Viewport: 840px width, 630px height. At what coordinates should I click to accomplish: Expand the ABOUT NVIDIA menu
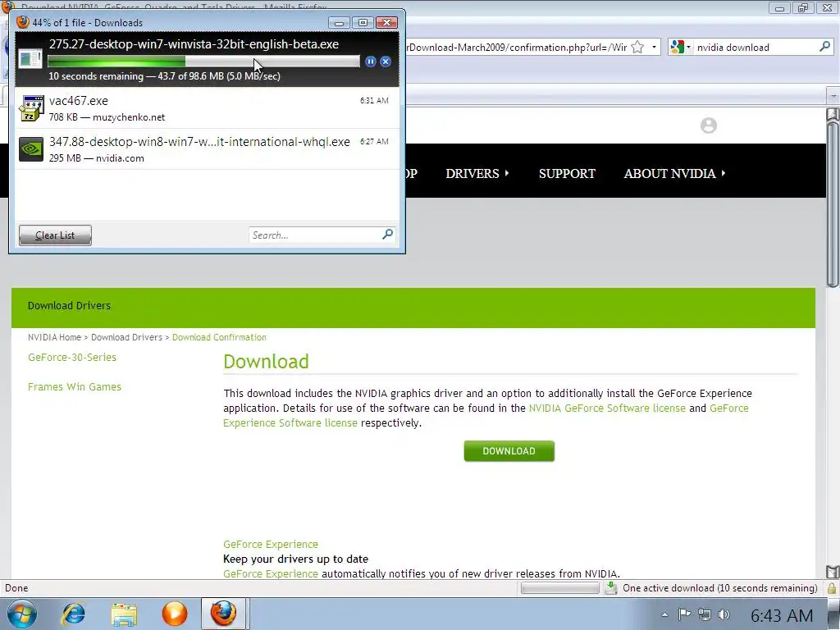674,174
